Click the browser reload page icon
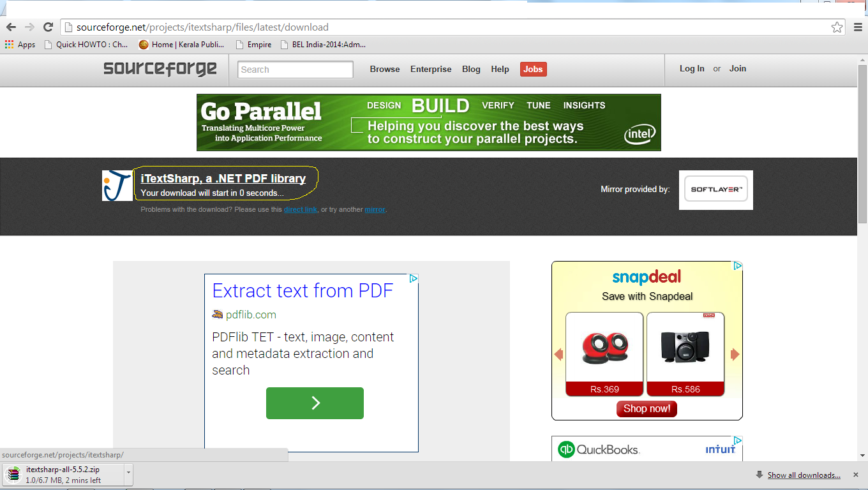Image resolution: width=868 pixels, height=490 pixels. [48, 27]
